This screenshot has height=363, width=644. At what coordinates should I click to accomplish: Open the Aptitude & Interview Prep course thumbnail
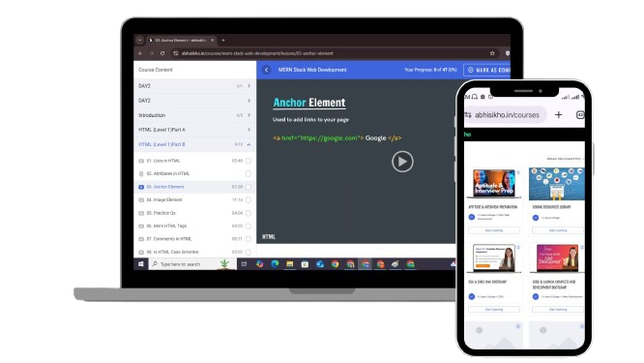(494, 183)
